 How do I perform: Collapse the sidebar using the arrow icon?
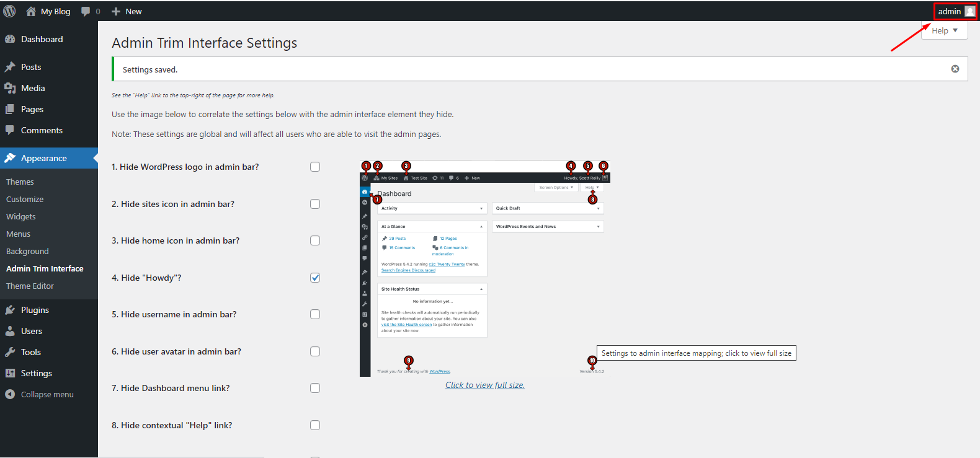10,394
